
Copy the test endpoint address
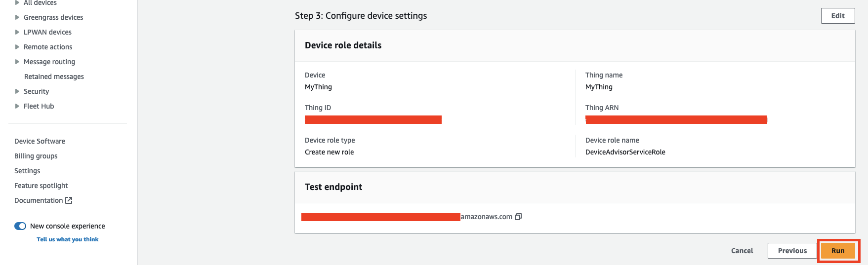[518, 217]
